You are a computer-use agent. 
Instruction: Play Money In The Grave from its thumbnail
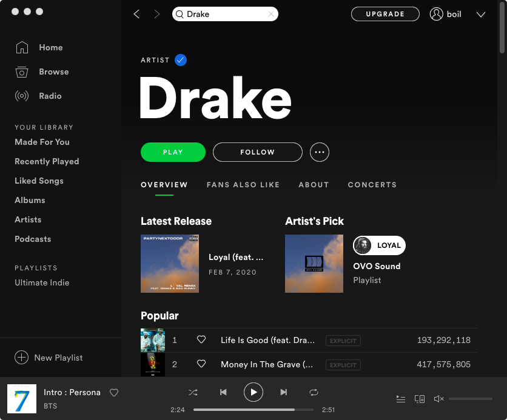point(153,364)
